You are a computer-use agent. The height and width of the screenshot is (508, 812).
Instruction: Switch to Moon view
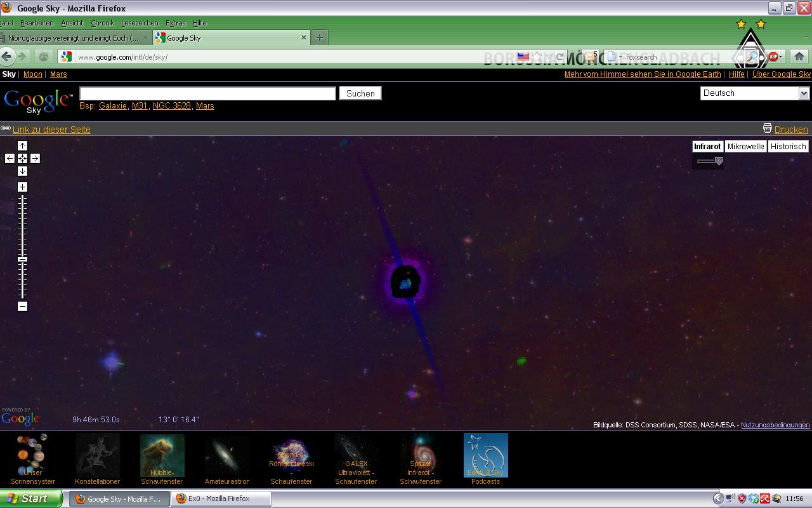(x=33, y=74)
